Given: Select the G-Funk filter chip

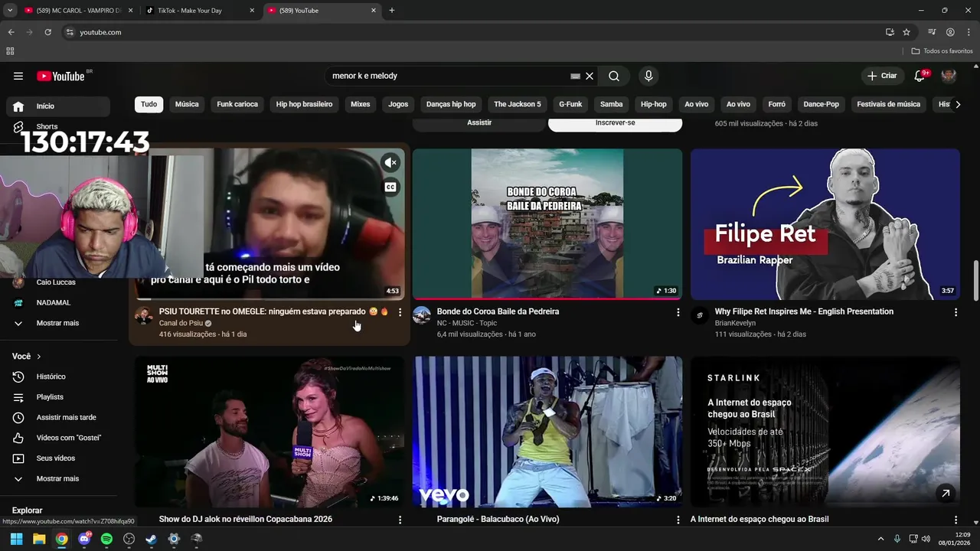Looking at the screenshot, I should click(570, 104).
